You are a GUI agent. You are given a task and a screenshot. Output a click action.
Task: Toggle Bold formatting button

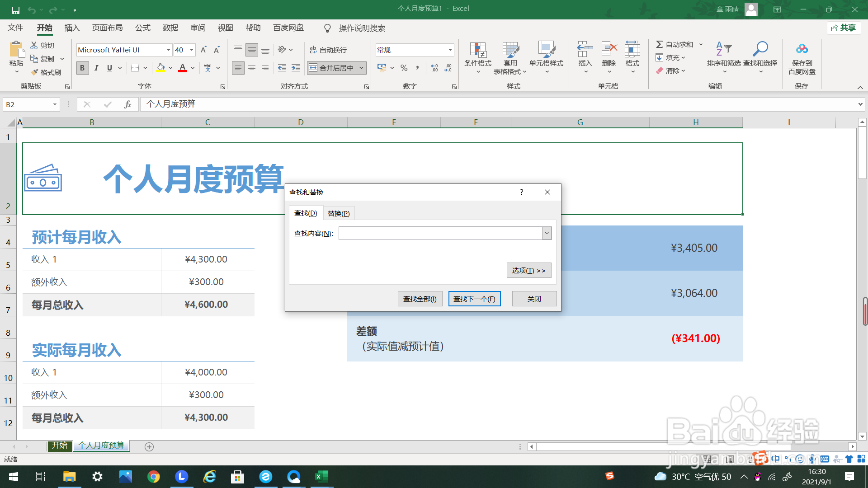click(82, 68)
